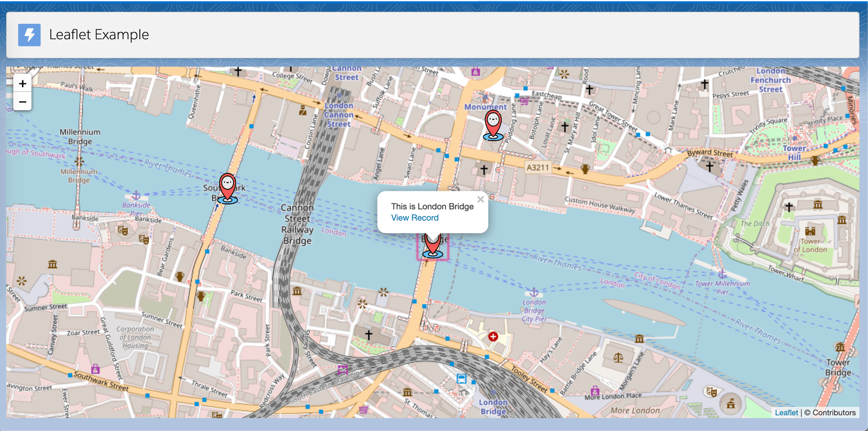The image size is (868, 431).
Task: Click the London Bridge station label at bottom
Action: click(493, 407)
